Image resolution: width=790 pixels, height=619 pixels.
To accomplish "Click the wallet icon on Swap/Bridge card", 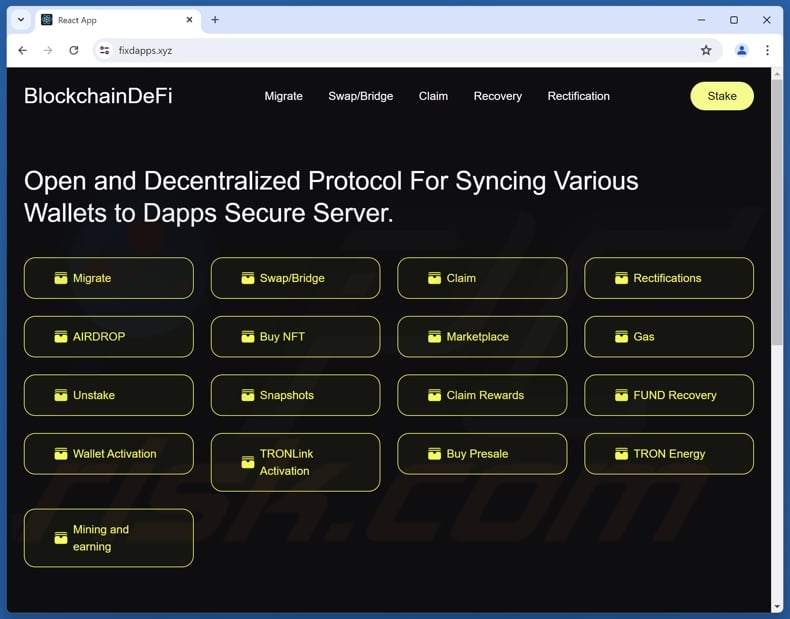I will pos(248,278).
